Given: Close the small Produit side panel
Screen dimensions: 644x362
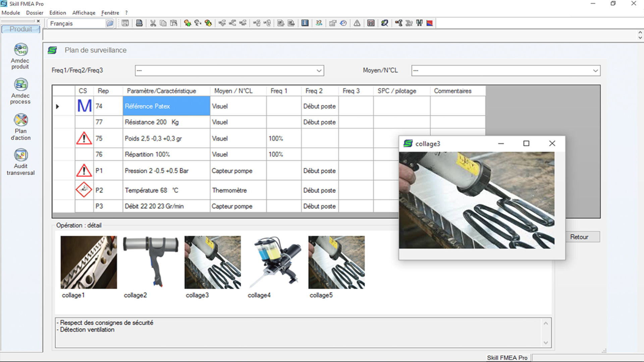Looking at the screenshot, I should pos(38,21).
